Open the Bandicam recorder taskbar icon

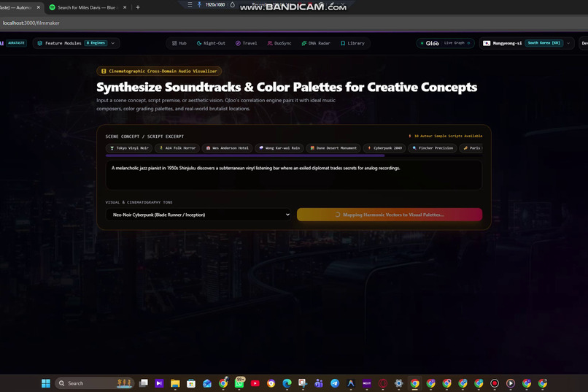(x=495, y=383)
